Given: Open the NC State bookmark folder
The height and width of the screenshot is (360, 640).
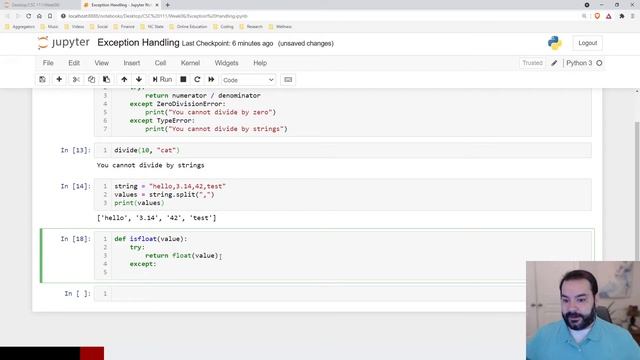Looking at the screenshot, I should tap(152, 27).
